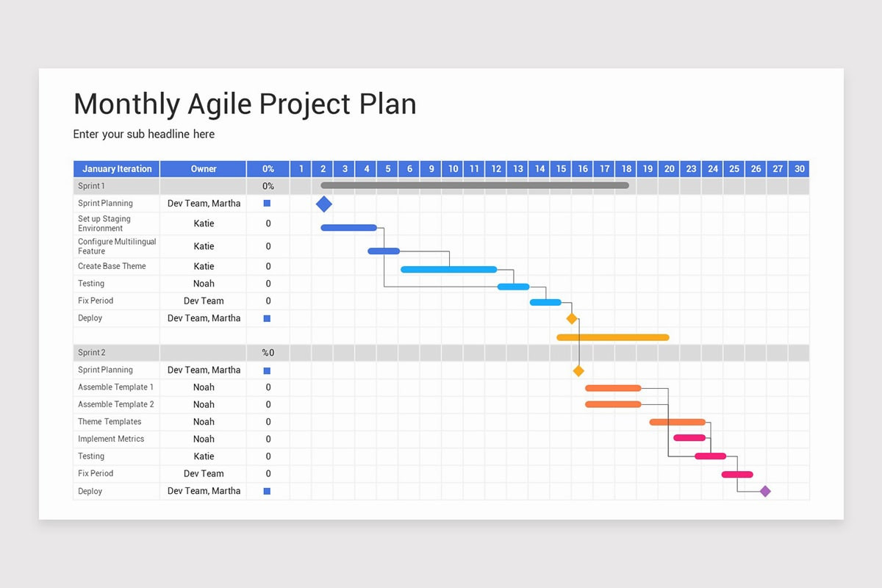
Task: Click the Monthly Agile Project Plan title
Action: 245,104
